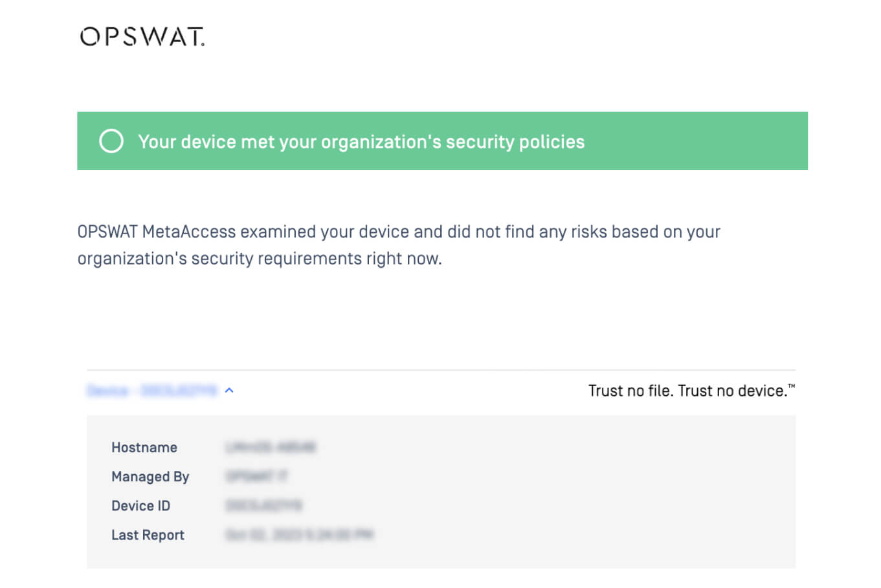This screenshot has height=588, width=881.
Task: Collapse the device details chevron
Action: point(229,390)
